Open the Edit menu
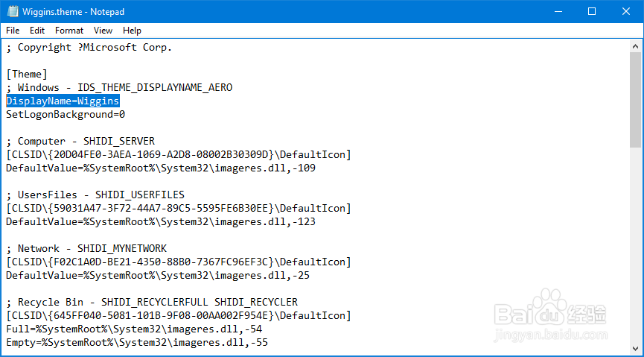This screenshot has height=357, width=644. (x=37, y=31)
